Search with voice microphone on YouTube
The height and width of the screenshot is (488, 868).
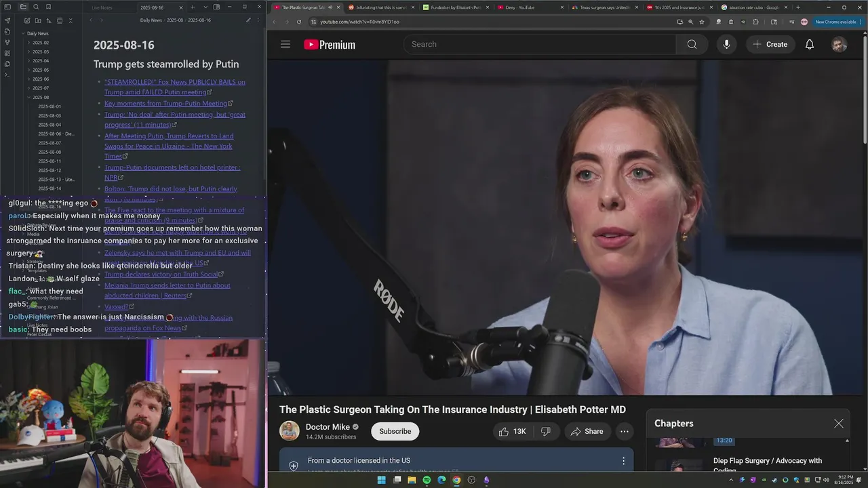(726, 44)
